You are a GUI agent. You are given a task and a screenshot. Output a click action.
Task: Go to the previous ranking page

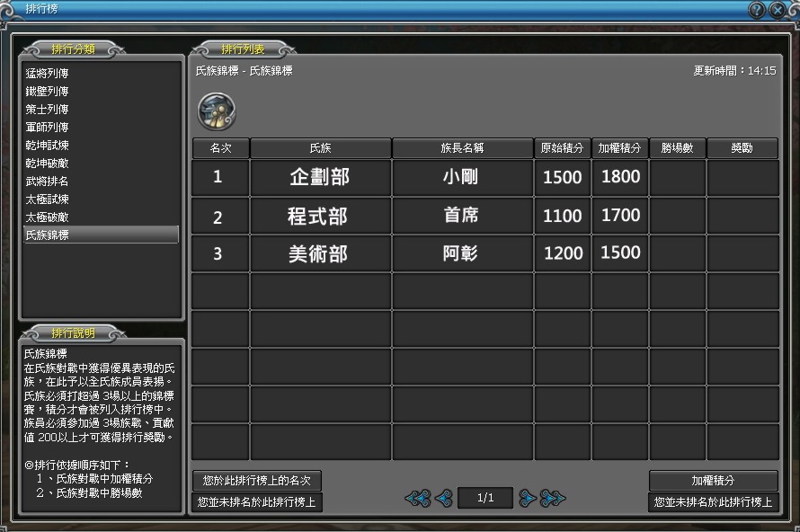pos(443,498)
